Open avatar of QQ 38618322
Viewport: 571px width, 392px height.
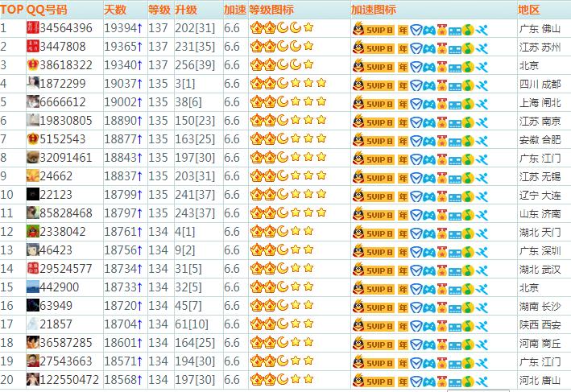(33, 64)
